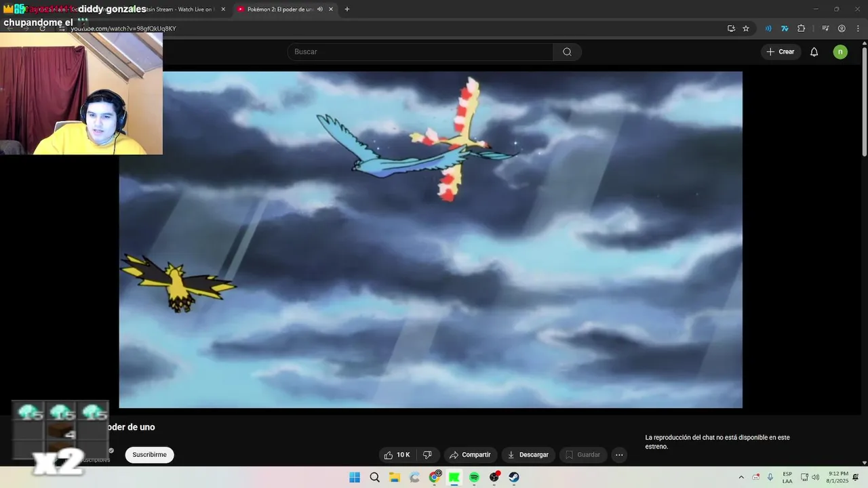
Task: Open YouTube notifications bell
Action: 814,52
